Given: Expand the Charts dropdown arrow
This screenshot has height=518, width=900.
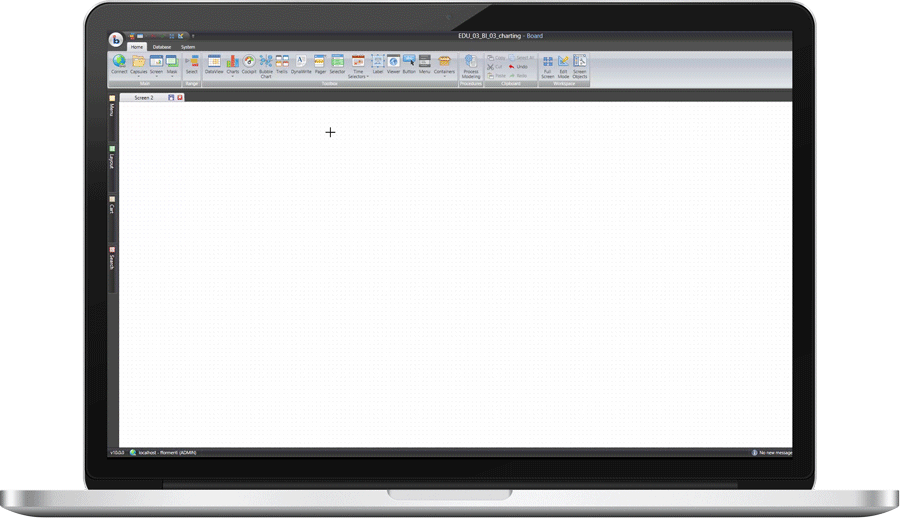Looking at the screenshot, I should pyautogui.click(x=232, y=76).
